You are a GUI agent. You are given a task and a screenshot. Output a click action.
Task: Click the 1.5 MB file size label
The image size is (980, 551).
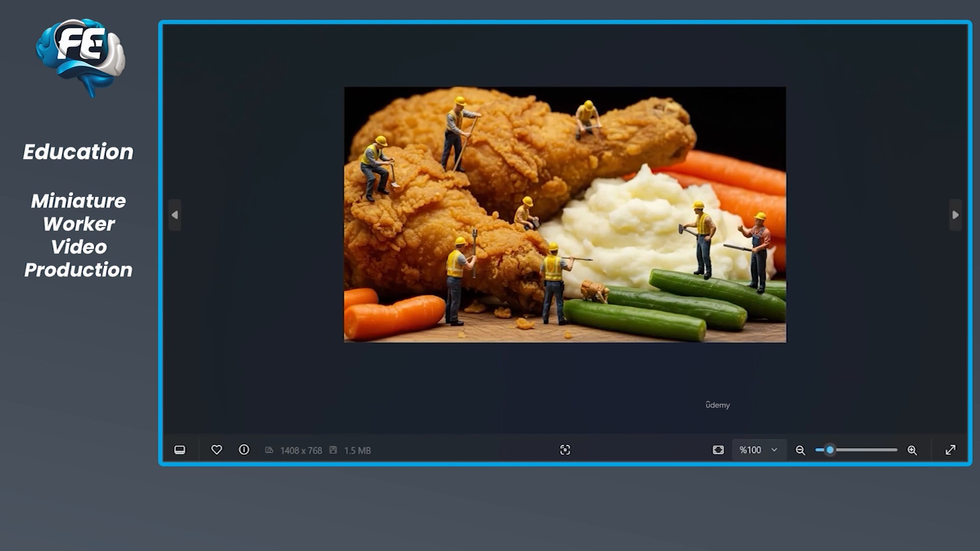pyautogui.click(x=357, y=450)
